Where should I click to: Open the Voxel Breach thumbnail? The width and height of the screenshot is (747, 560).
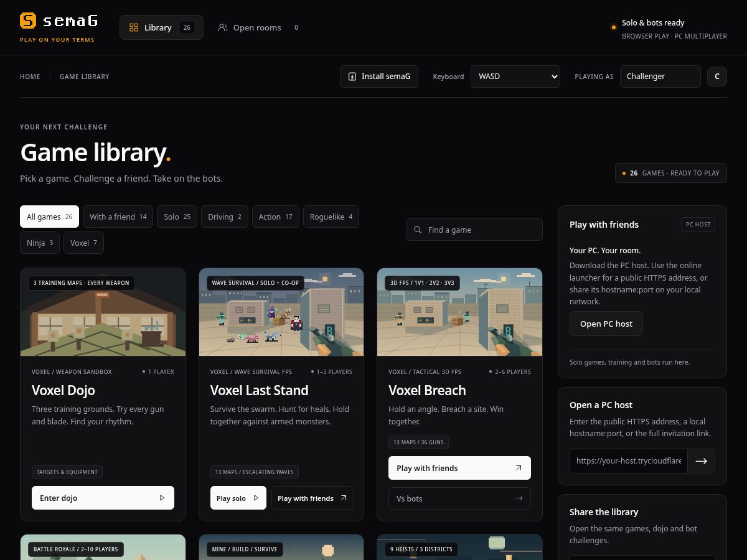pyautogui.click(x=459, y=312)
